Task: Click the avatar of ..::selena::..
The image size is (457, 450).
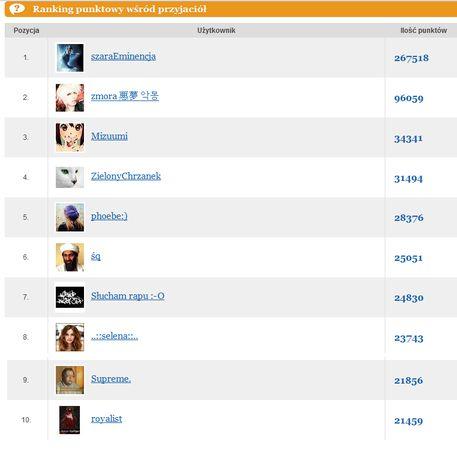Action: click(x=70, y=337)
